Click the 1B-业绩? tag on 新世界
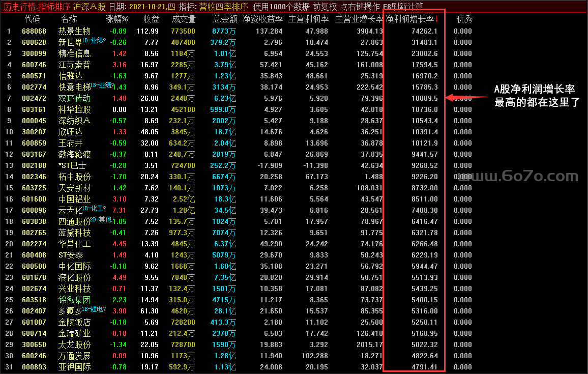 tap(94, 40)
